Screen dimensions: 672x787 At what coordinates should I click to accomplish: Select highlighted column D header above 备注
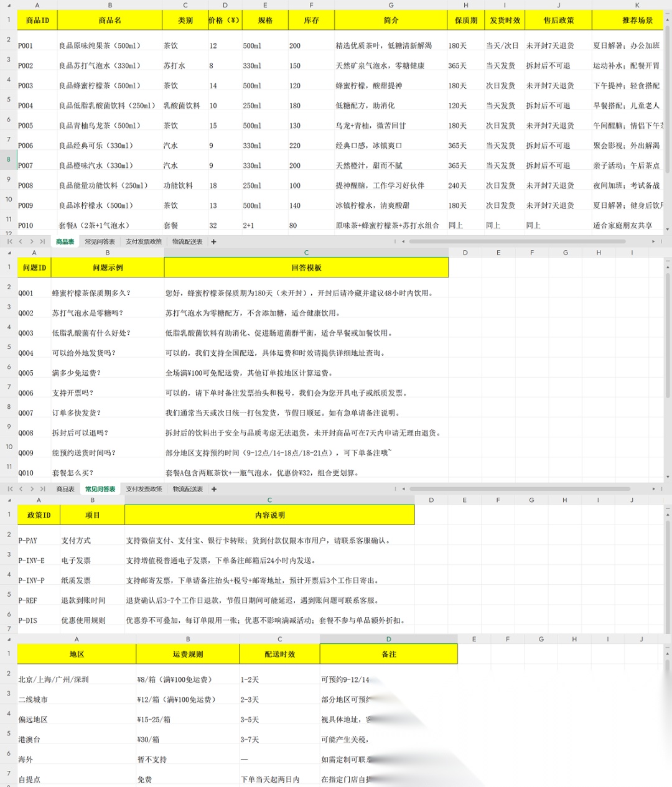[x=389, y=639]
